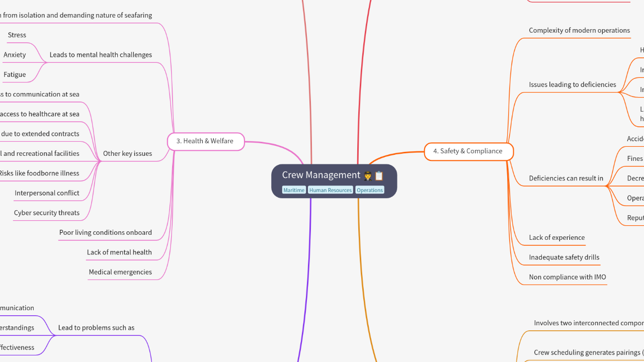
Task: Click the clipboard emoji icon in title
Action: tap(379, 175)
